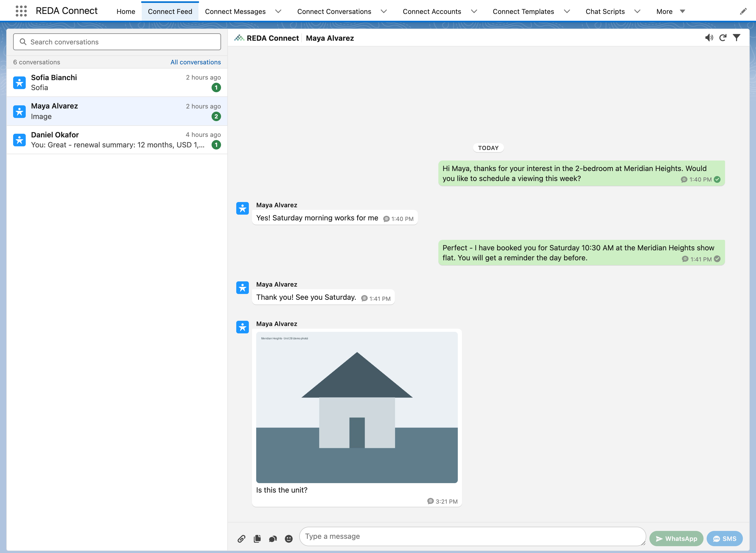Screen dimensions: 756x553
Task: Open the More navigation dropdown
Action: point(671,11)
